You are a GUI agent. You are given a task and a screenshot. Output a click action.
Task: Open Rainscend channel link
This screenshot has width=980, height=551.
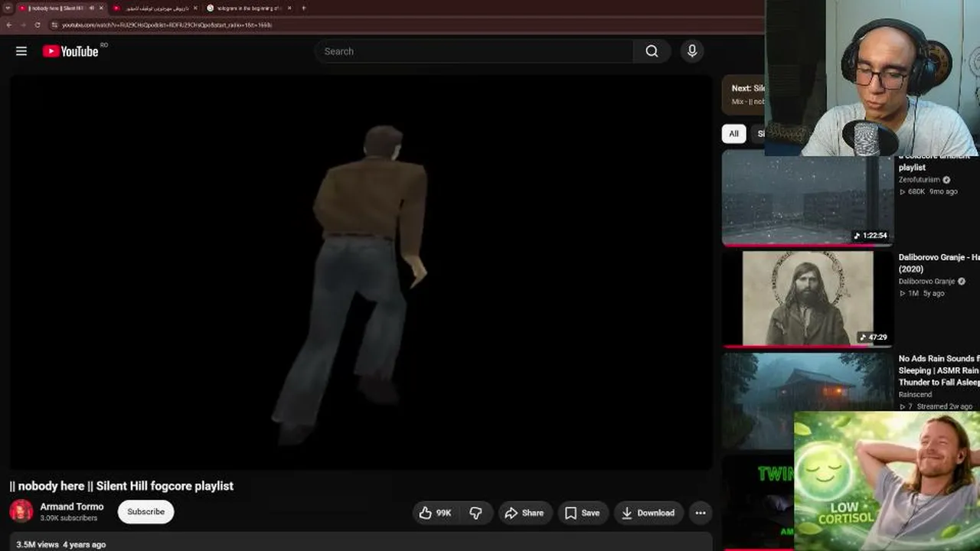(x=916, y=394)
